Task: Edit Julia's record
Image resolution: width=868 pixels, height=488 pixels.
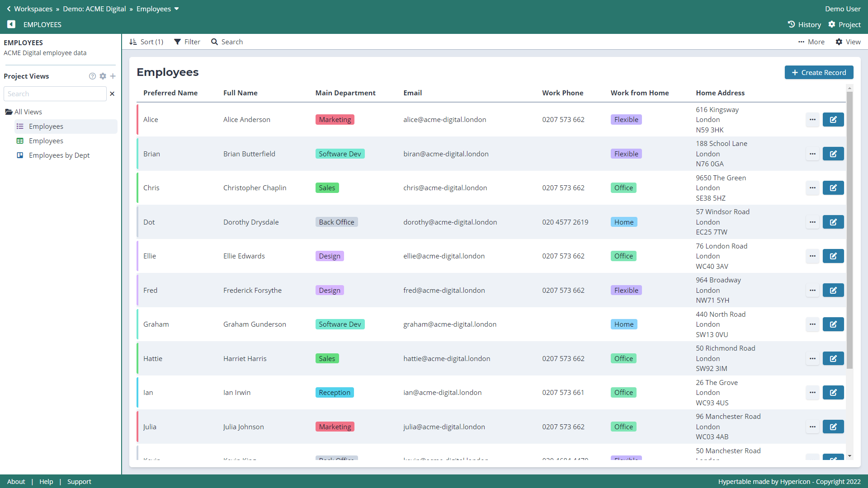Action: coord(833,427)
